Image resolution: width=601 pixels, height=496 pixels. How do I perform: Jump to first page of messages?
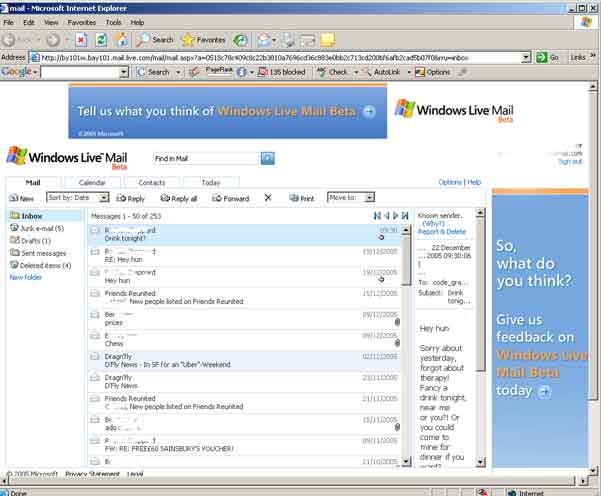click(377, 216)
